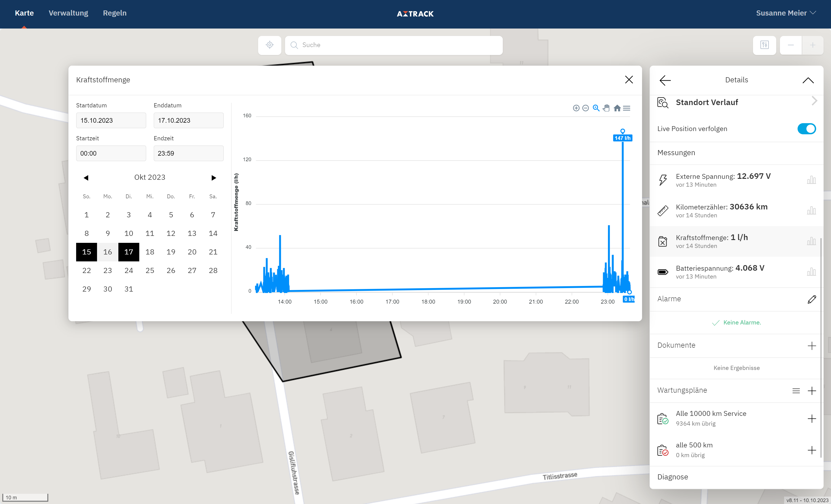Add a new Wartungsplan with plus
The width and height of the screenshot is (831, 504).
coord(812,391)
